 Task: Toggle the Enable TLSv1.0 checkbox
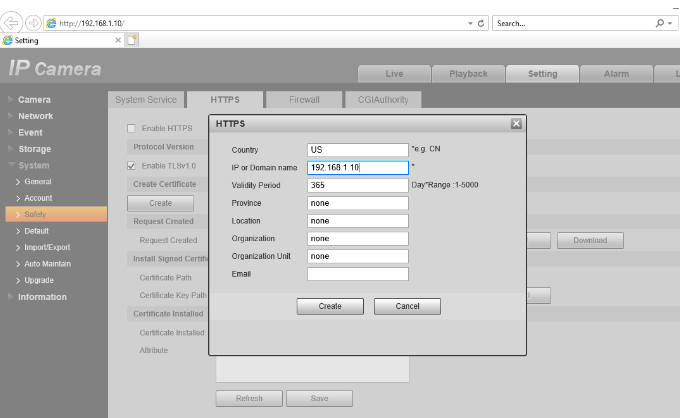point(131,166)
